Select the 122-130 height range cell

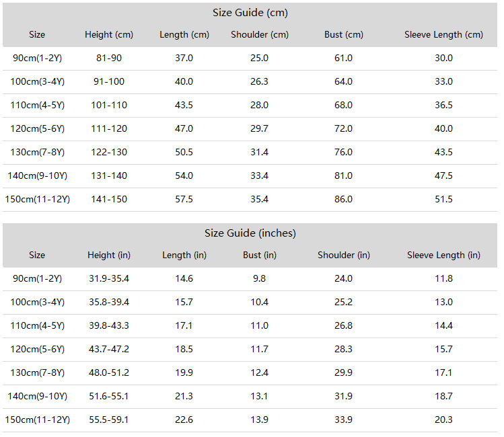tap(109, 152)
